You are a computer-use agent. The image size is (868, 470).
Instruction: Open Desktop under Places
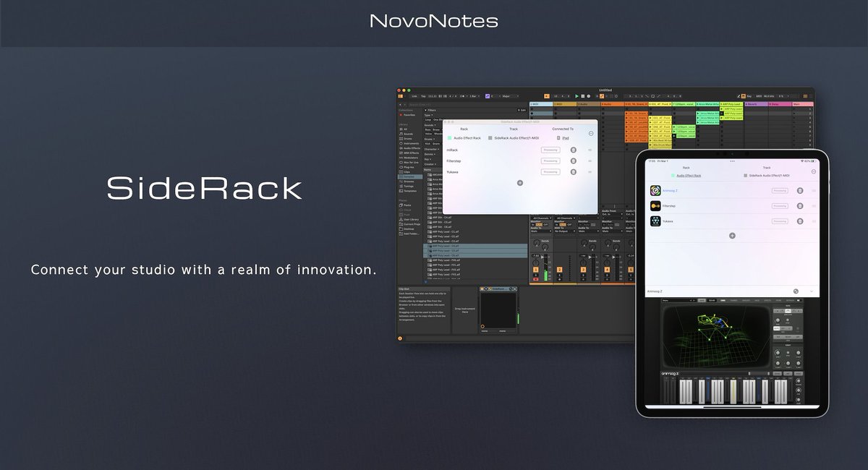click(x=407, y=229)
